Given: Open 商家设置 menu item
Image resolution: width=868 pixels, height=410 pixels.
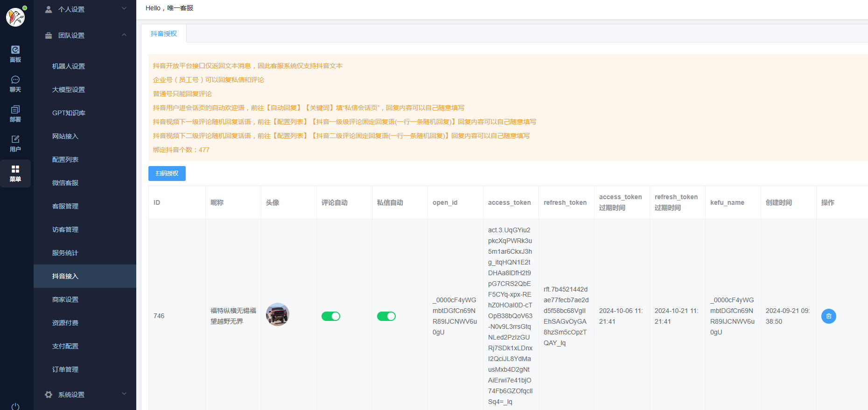Looking at the screenshot, I should (85, 299).
